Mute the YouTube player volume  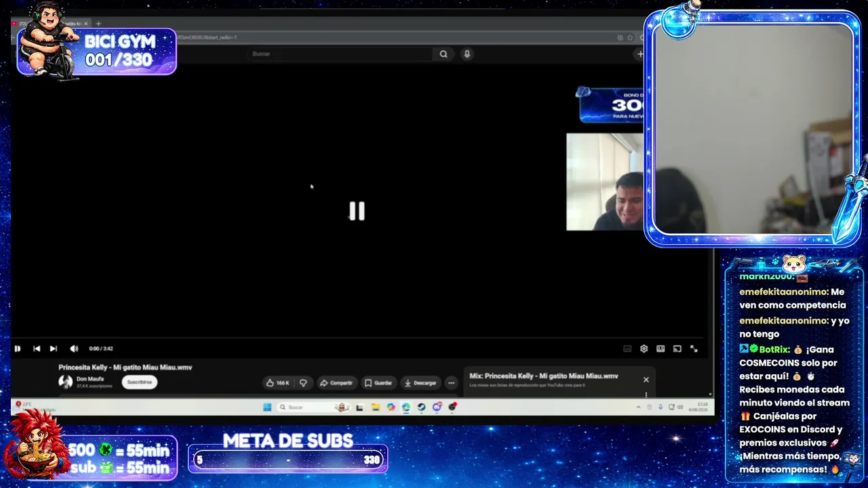coord(74,348)
